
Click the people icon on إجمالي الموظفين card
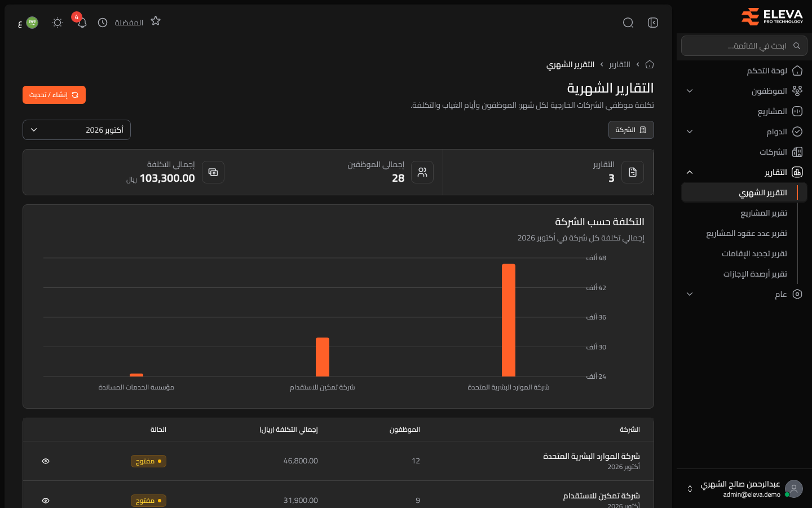point(422,172)
